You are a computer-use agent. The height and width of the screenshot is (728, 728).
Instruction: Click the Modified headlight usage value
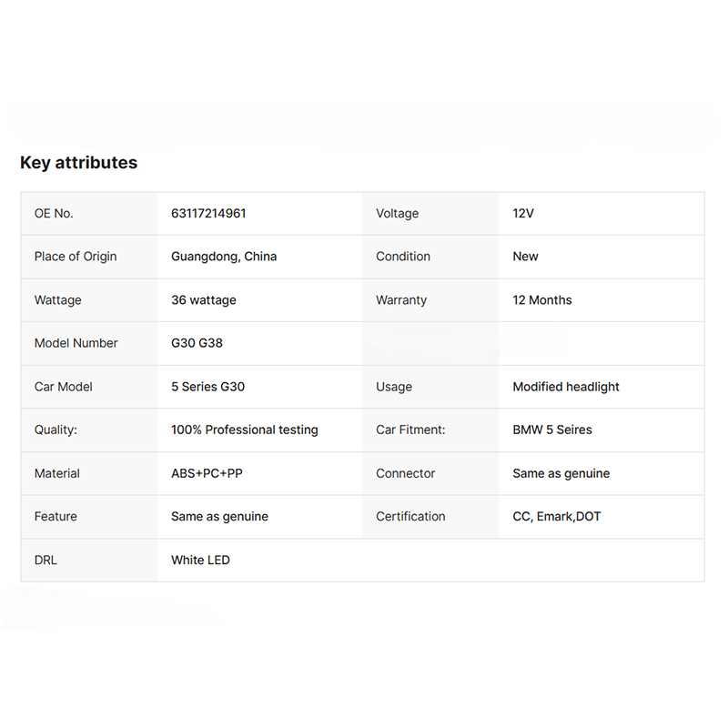click(566, 387)
